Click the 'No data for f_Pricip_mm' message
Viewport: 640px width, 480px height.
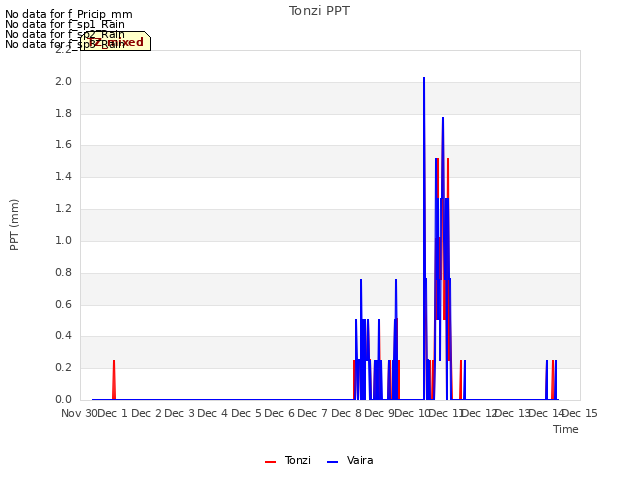click(69, 14)
